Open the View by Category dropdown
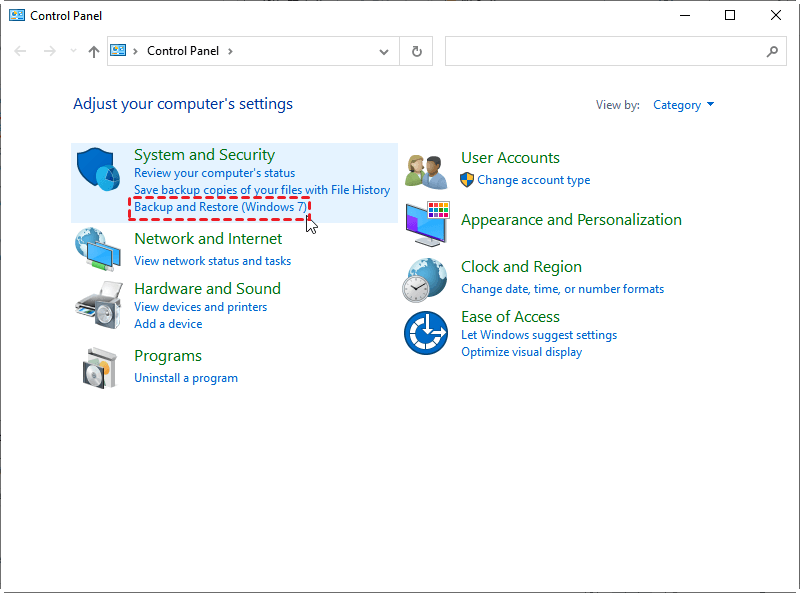The image size is (800, 593). click(x=684, y=105)
